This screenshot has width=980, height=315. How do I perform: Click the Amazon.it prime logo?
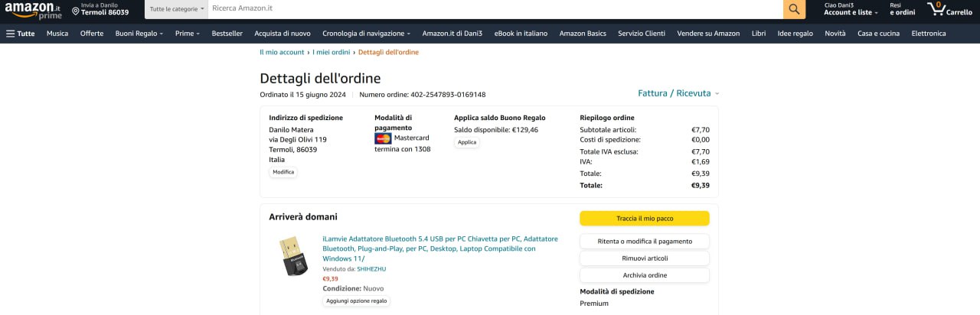tap(32, 9)
